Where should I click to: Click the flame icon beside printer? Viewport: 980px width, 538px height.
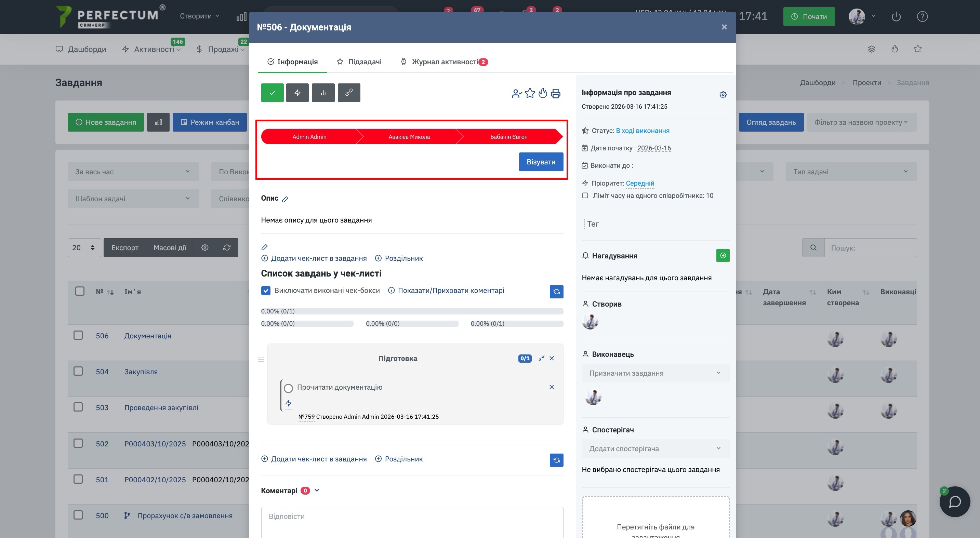point(543,94)
